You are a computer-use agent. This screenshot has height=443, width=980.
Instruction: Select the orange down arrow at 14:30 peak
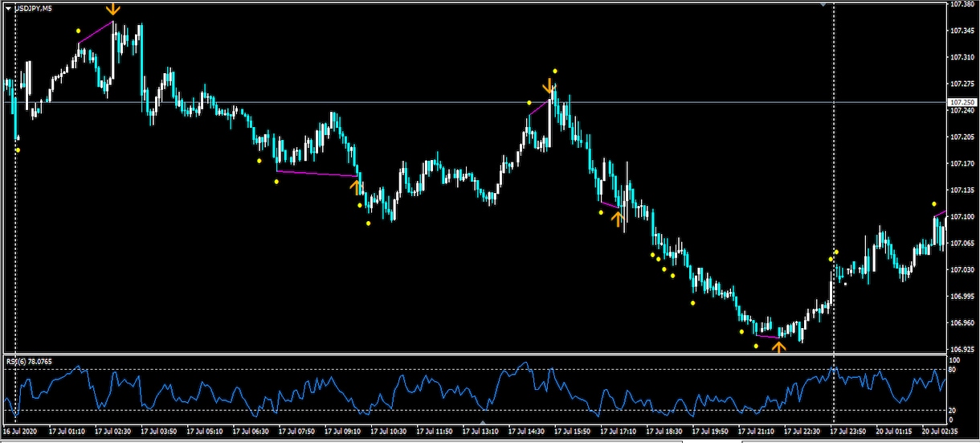pos(549,86)
